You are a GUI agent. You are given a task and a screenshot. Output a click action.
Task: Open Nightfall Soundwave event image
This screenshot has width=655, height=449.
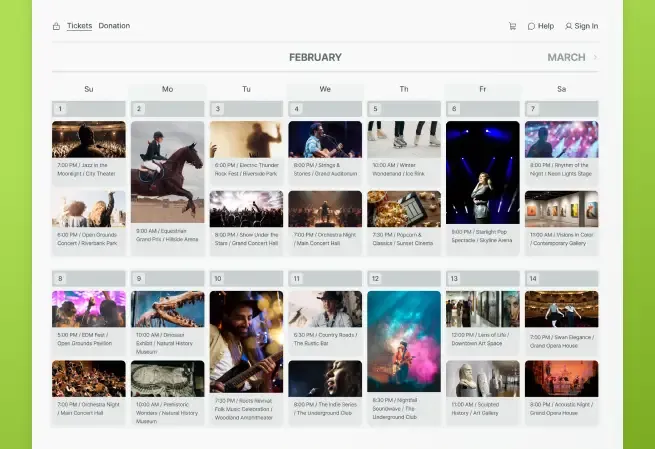[x=404, y=341]
